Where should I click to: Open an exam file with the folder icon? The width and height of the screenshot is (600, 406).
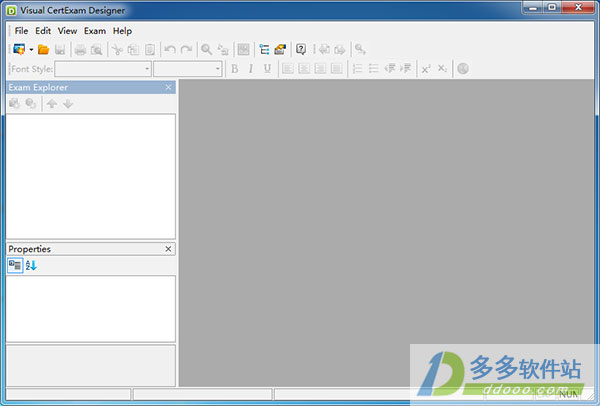click(x=44, y=49)
